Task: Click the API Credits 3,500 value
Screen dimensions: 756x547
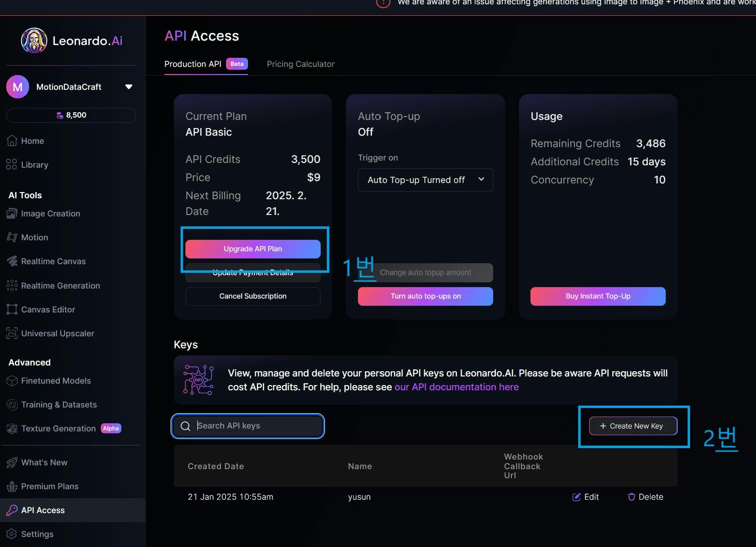Action: pos(306,160)
